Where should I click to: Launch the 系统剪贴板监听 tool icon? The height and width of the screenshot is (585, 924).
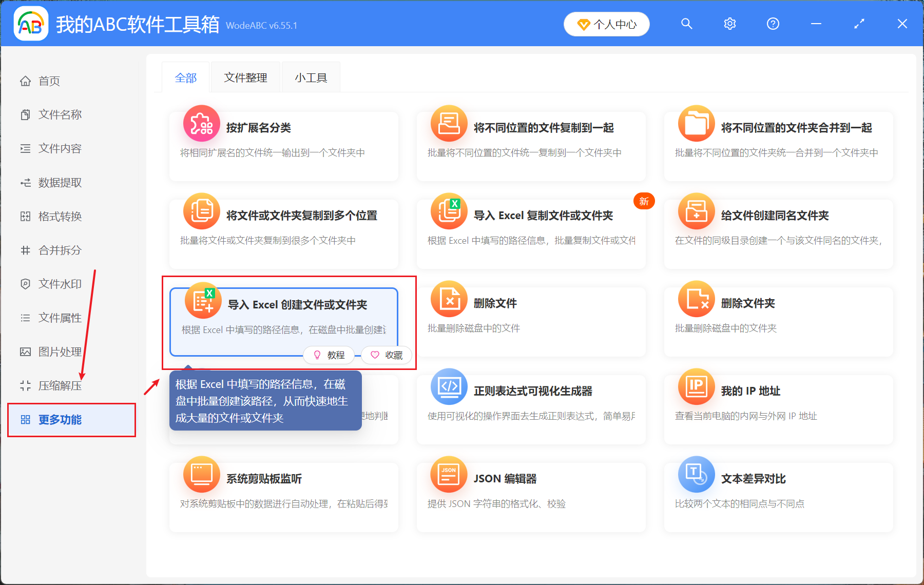pos(201,475)
